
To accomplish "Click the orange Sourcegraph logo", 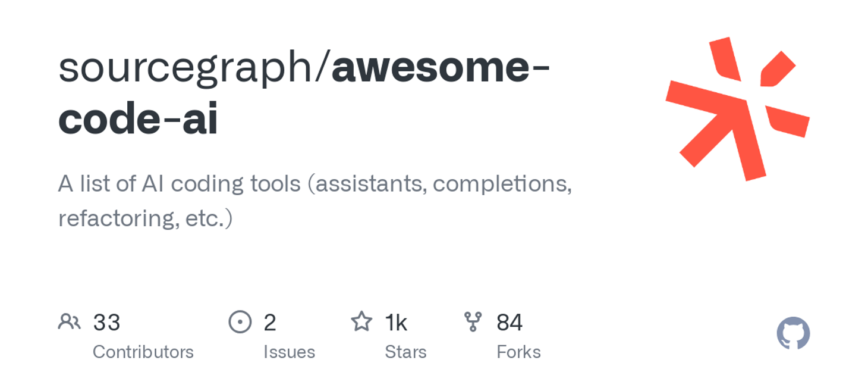I will pos(737,108).
